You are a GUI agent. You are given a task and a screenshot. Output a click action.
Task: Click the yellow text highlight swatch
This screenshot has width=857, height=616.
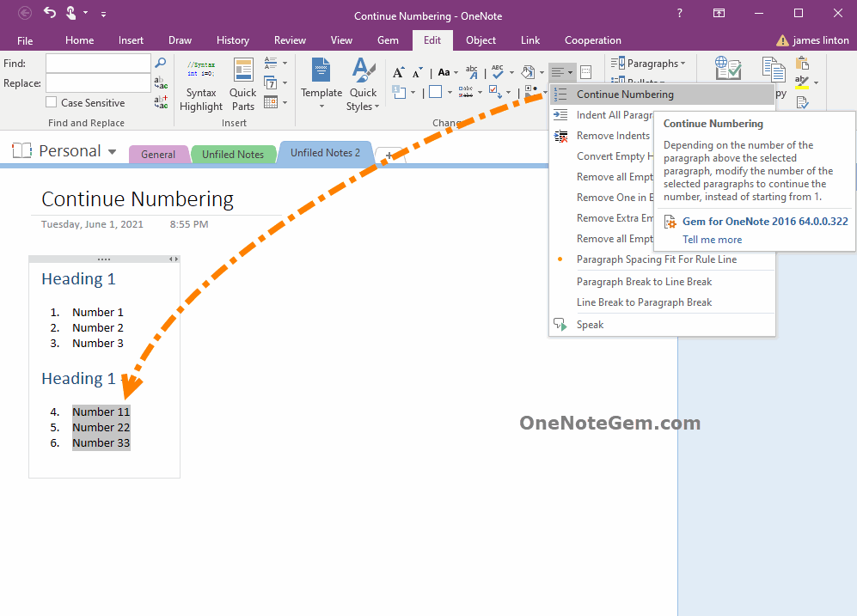click(x=802, y=87)
